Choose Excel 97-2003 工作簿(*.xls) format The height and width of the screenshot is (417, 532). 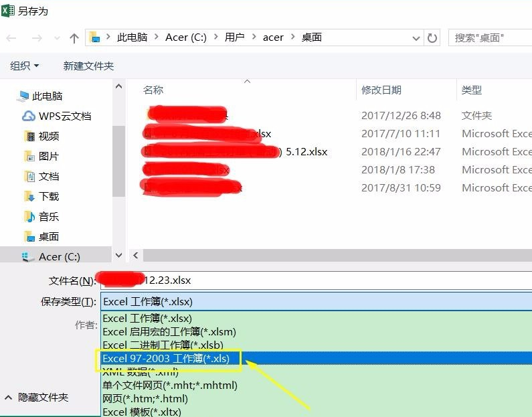click(166, 359)
